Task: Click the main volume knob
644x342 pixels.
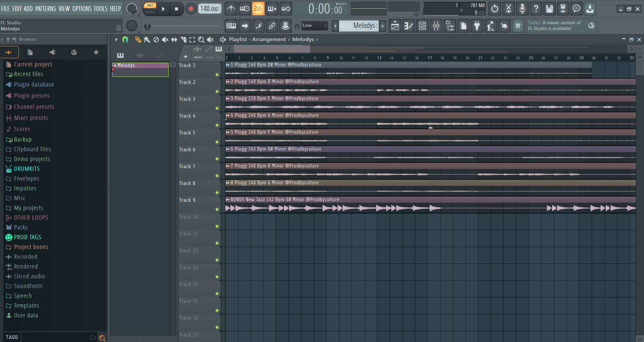Action: click(132, 9)
